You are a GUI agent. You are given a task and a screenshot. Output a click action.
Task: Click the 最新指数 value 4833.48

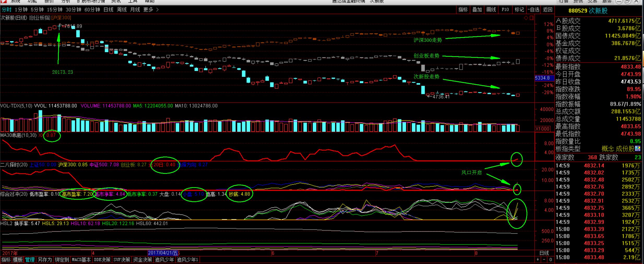(631, 67)
